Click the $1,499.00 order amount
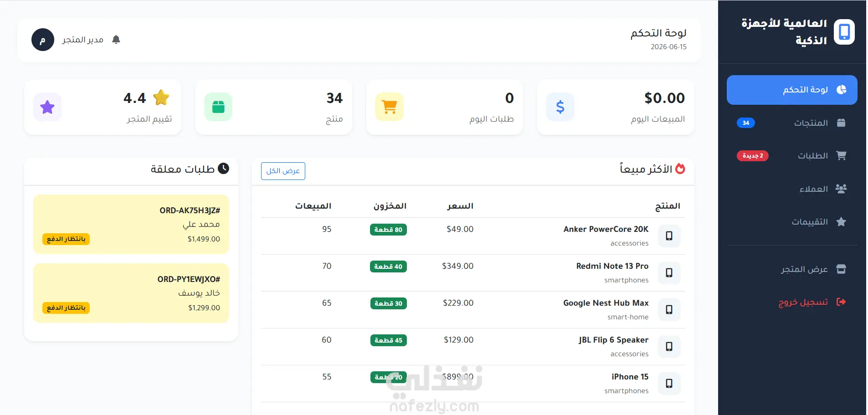 (x=204, y=239)
